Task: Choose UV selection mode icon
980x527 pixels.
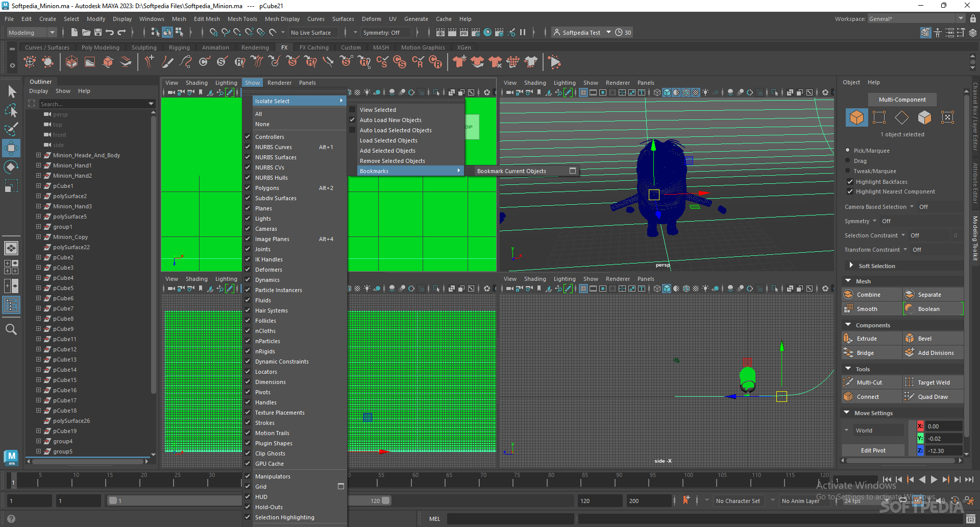Action: click(x=947, y=117)
